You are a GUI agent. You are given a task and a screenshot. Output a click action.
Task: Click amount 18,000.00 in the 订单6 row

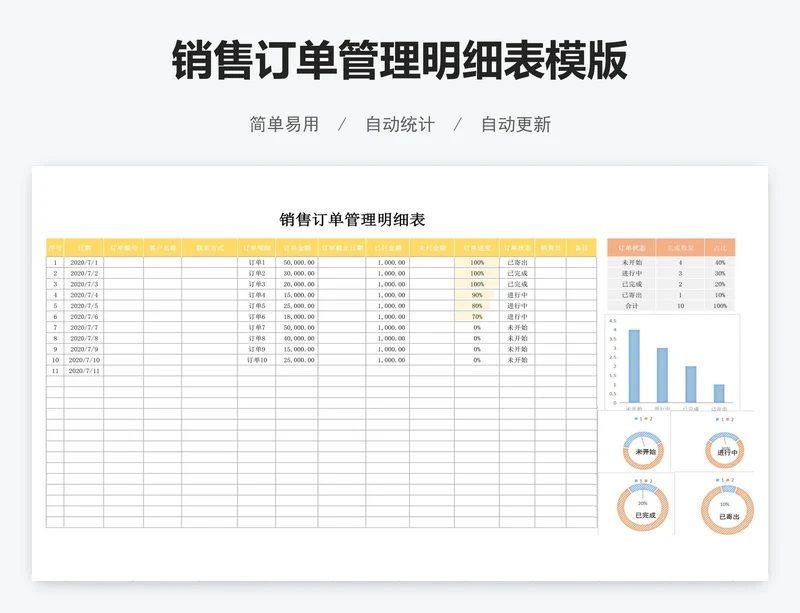[297, 316]
